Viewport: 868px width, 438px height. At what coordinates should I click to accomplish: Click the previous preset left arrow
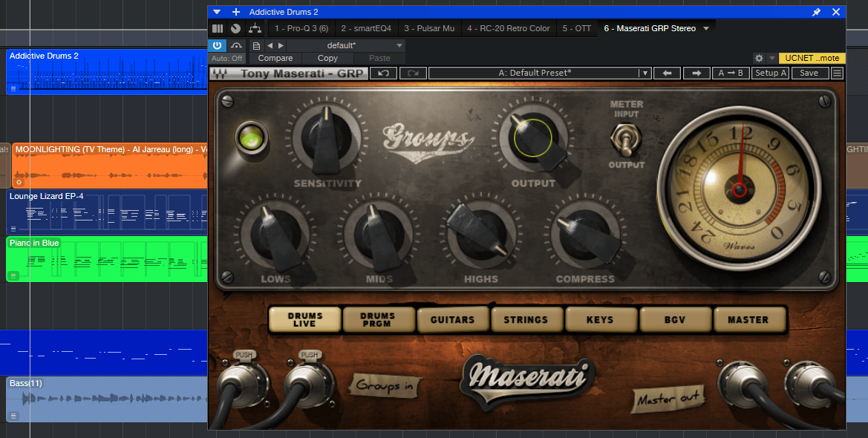pos(667,73)
